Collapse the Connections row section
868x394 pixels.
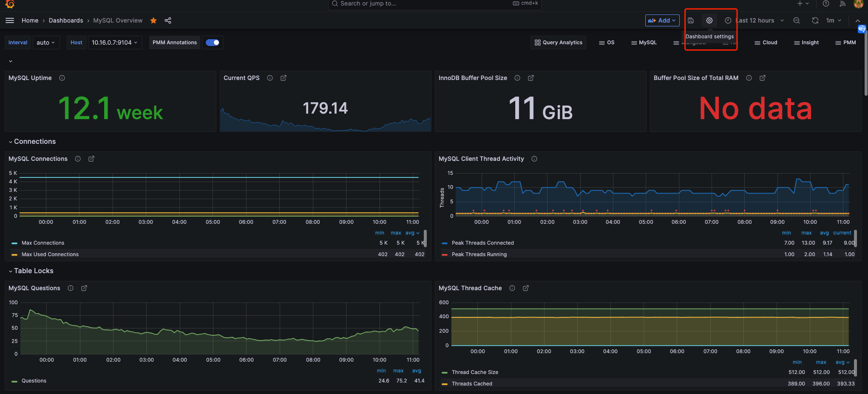34,142
